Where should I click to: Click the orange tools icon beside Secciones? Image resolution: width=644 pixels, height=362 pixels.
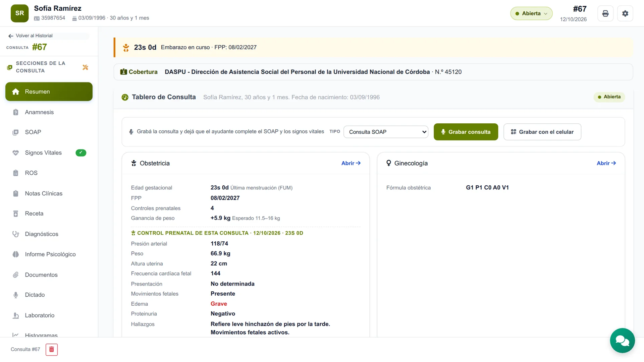pos(86,67)
